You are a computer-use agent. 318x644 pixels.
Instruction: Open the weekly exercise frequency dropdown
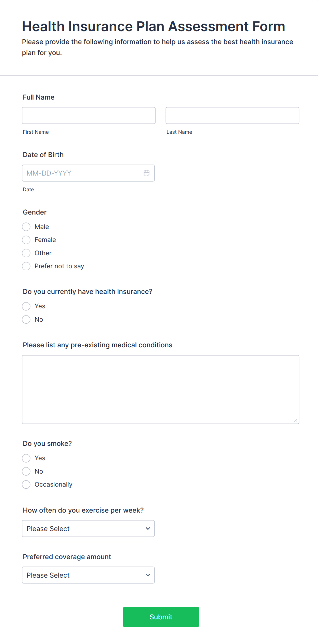click(x=82, y=529)
